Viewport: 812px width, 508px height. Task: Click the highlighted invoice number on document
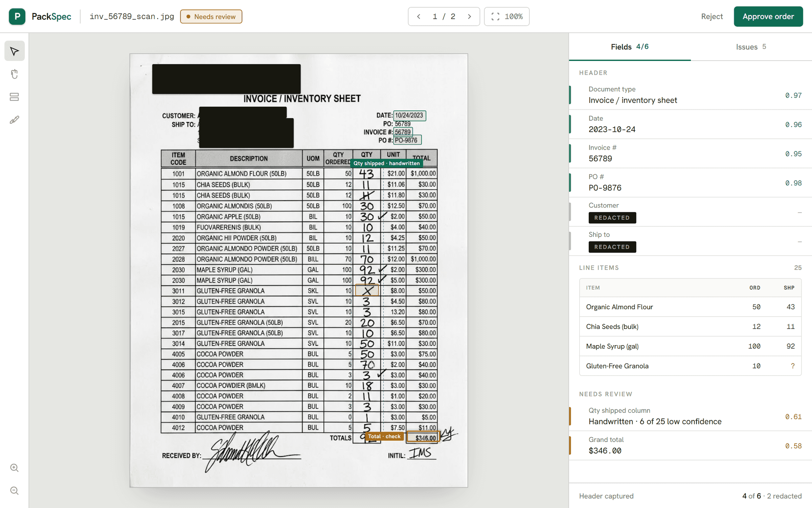(403, 132)
